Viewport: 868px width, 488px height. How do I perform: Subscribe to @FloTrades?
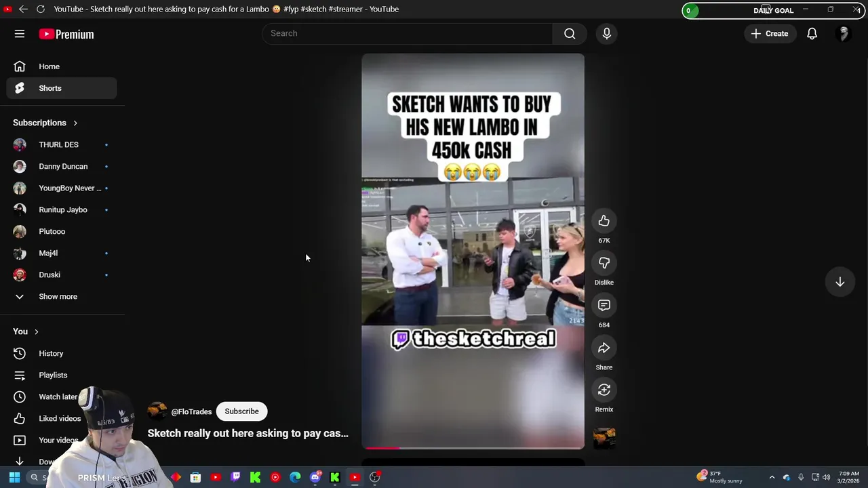(241, 411)
